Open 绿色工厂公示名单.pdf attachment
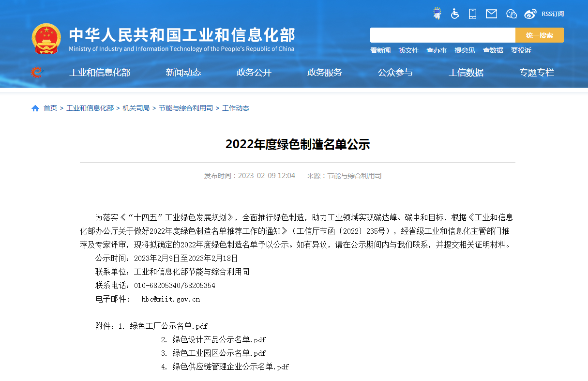Viewport: 588px width, 381px height. click(169, 326)
